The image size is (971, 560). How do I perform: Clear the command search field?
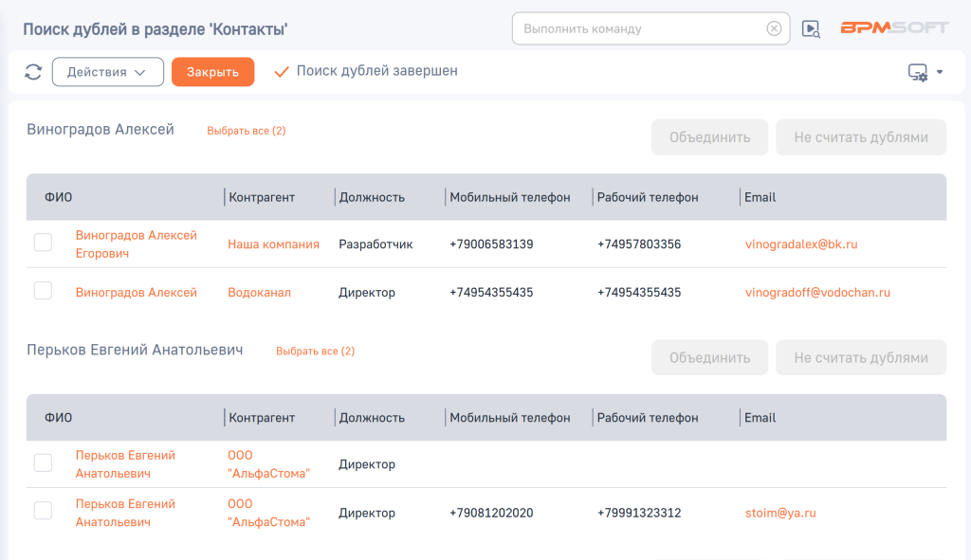774,28
